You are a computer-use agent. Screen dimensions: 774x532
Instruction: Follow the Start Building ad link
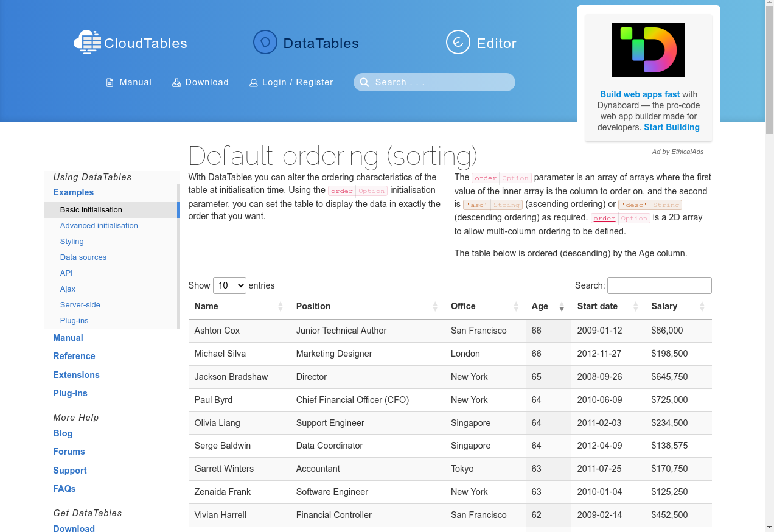pyautogui.click(x=671, y=127)
